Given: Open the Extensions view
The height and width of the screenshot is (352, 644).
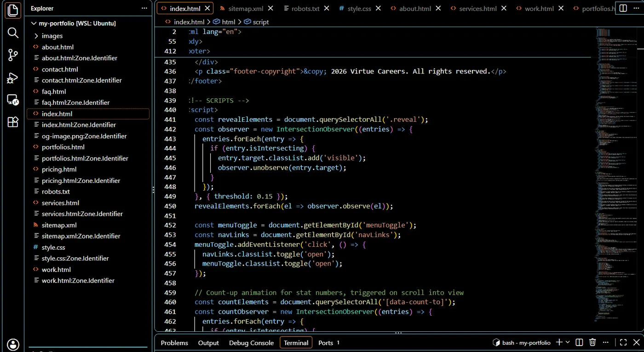Looking at the screenshot, I should point(13,122).
